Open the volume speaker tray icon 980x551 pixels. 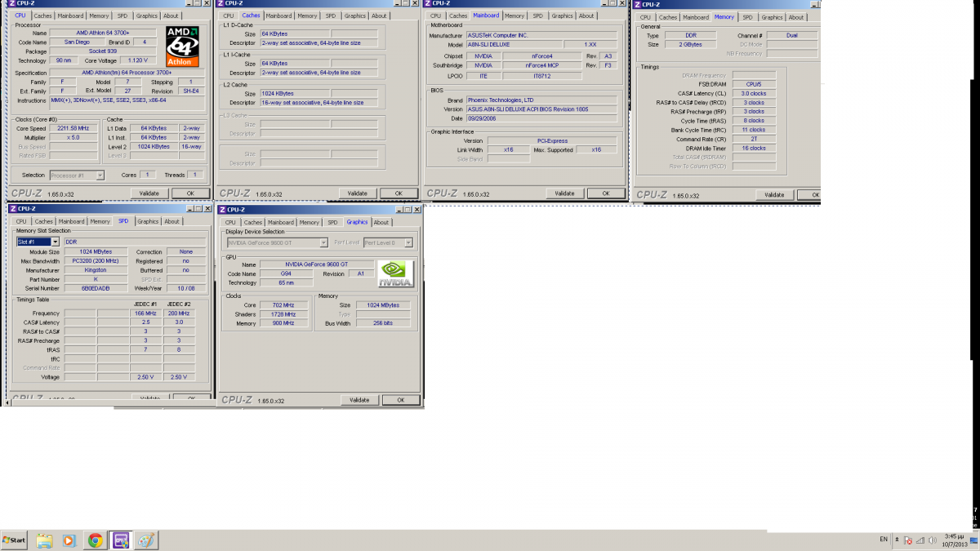[x=932, y=540]
